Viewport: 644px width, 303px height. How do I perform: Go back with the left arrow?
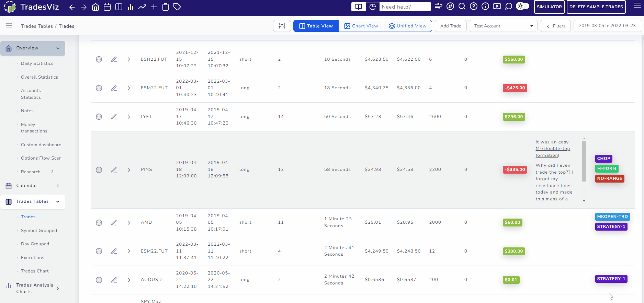point(72,7)
